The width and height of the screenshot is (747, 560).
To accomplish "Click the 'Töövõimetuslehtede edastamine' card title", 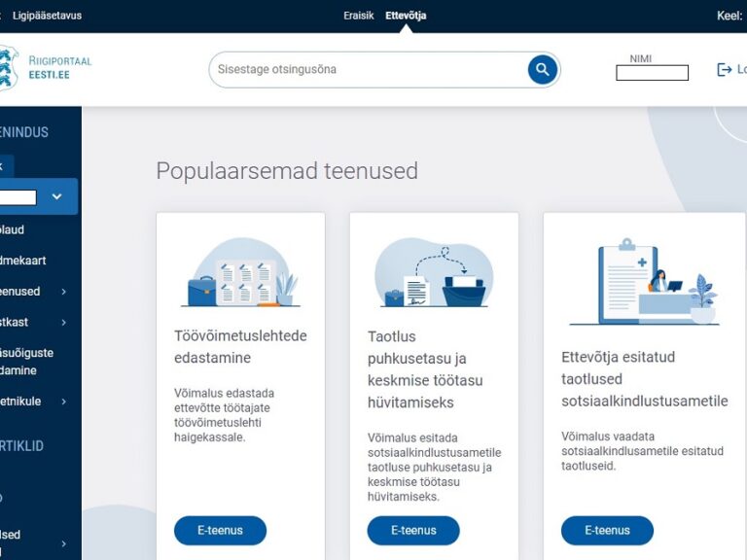I will [240, 347].
